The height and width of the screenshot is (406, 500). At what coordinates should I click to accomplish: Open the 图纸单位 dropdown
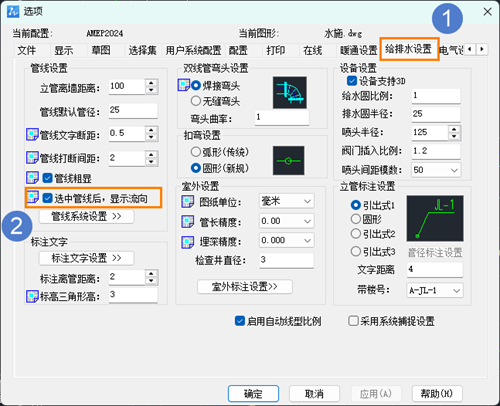pyautogui.click(x=286, y=201)
